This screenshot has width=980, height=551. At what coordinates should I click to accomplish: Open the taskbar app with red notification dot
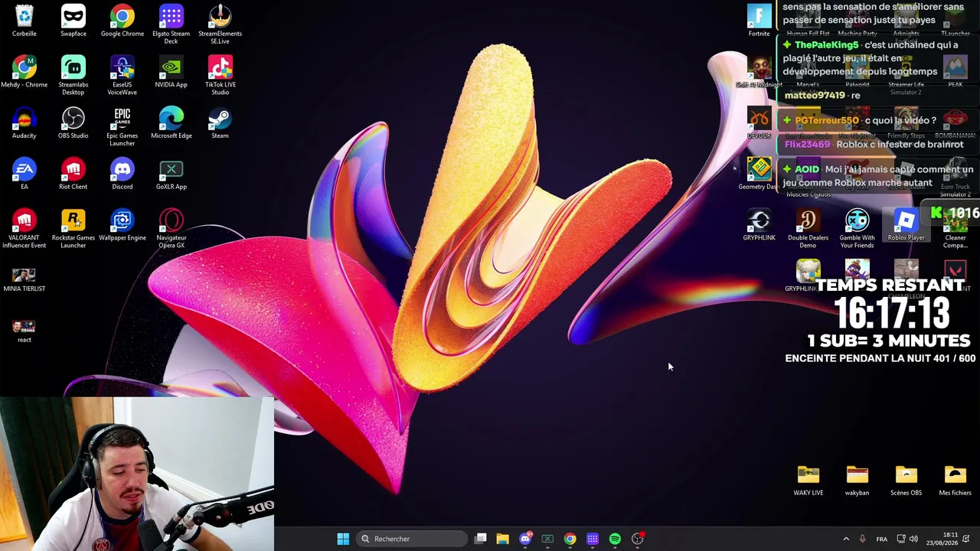tap(638, 539)
